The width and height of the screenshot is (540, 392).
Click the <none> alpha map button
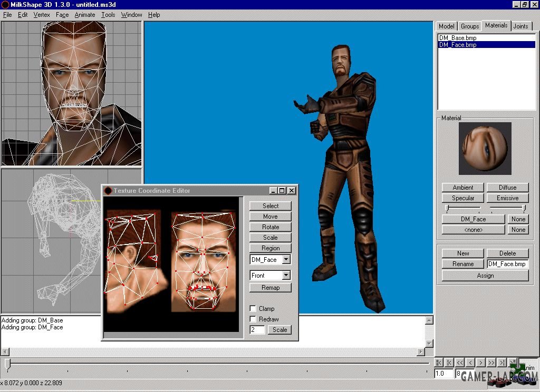[473, 230]
